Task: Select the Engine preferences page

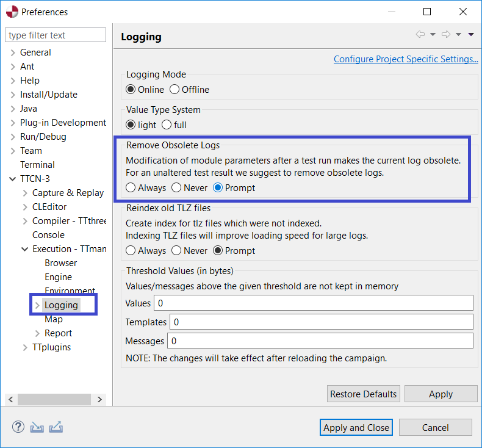Action: (x=58, y=277)
